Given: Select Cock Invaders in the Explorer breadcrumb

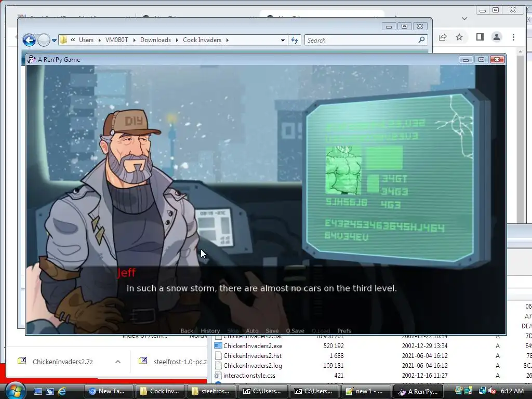Looking at the screenshot, I should (x=202, y=40).
